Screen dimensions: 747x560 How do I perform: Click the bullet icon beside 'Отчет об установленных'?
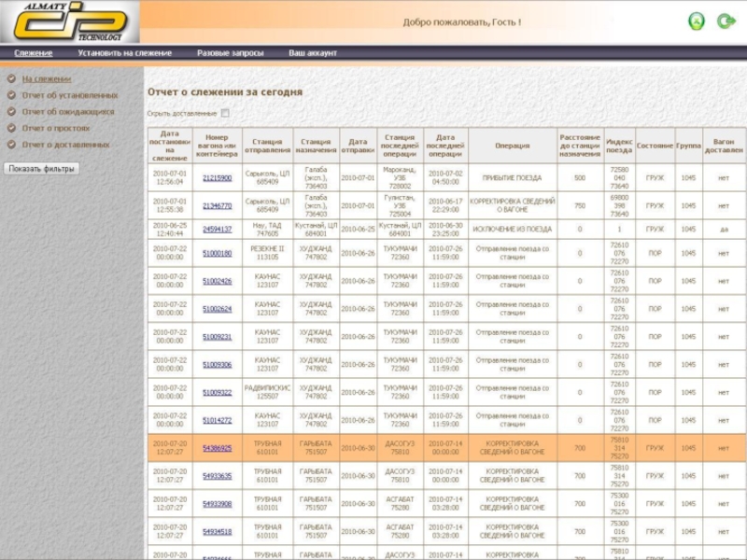coord(10,95)
